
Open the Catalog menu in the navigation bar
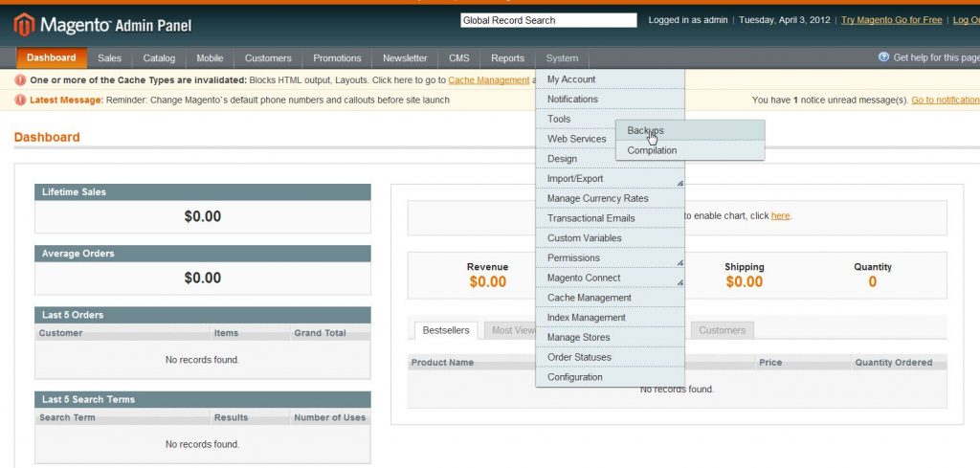tap(159, 58)
